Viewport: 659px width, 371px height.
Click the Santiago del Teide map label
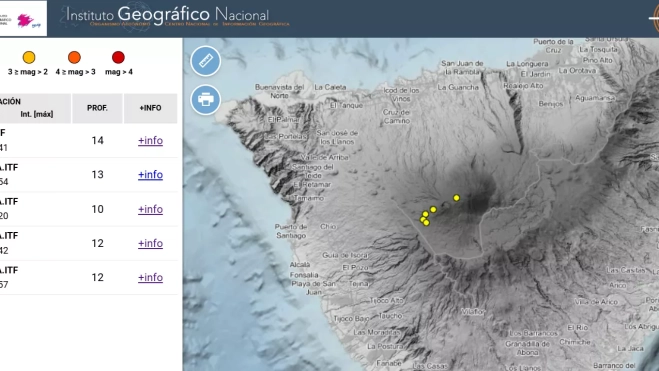point(313,171)
